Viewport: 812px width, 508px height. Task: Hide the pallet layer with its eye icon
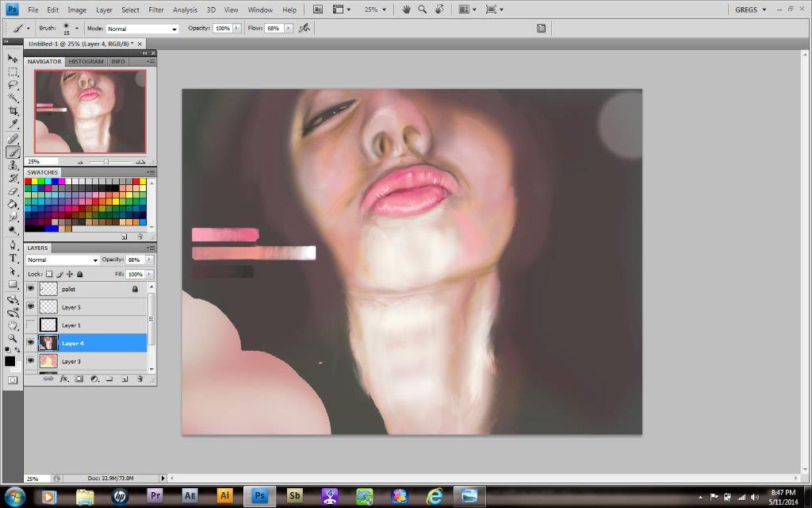point(31,289)
